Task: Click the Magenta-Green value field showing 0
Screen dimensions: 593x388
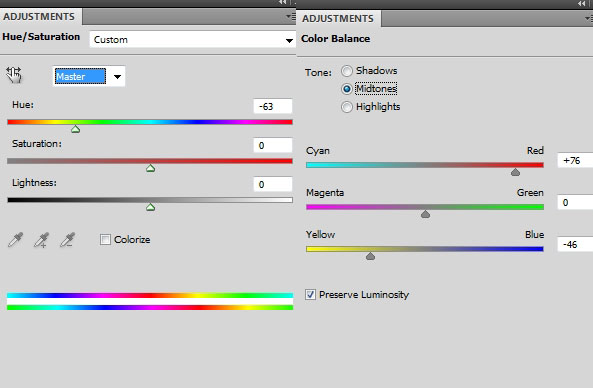Action: pyautogui.click(x=575, y=202)
